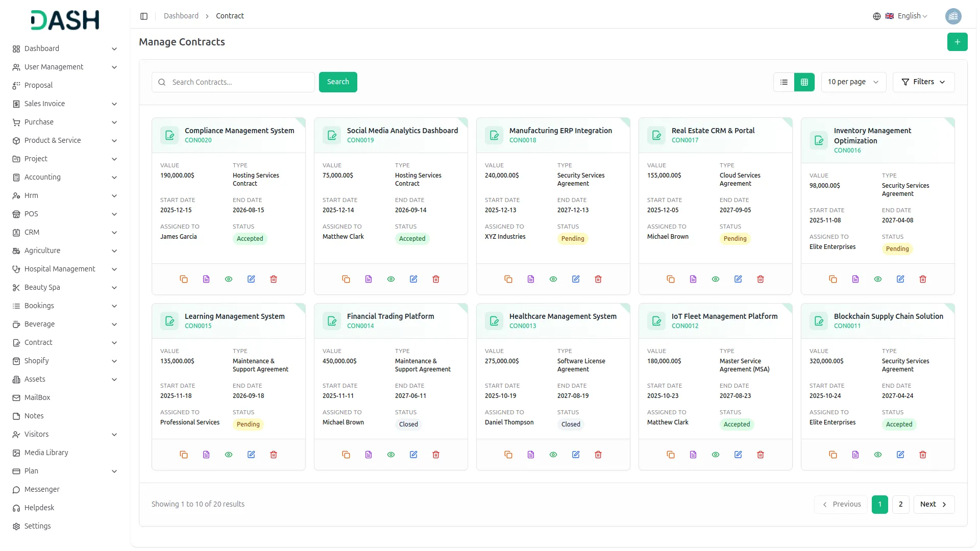Delete the Blockchain Supply Chain Solution contract
The image size is (980, 551).
tap(923, 455)
